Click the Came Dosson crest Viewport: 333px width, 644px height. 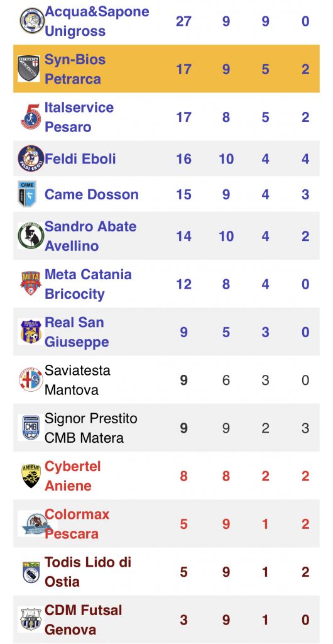click(27, 194)
